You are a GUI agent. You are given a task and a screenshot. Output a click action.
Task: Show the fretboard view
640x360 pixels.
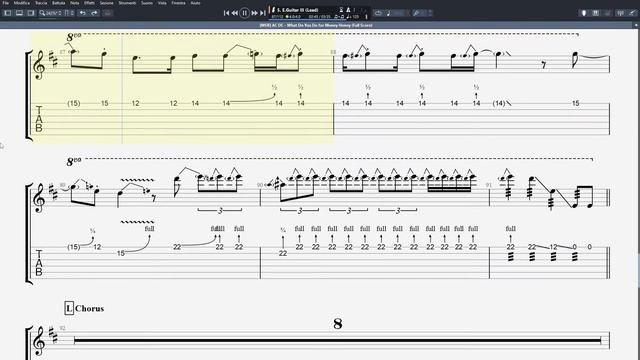click(584, 13)
